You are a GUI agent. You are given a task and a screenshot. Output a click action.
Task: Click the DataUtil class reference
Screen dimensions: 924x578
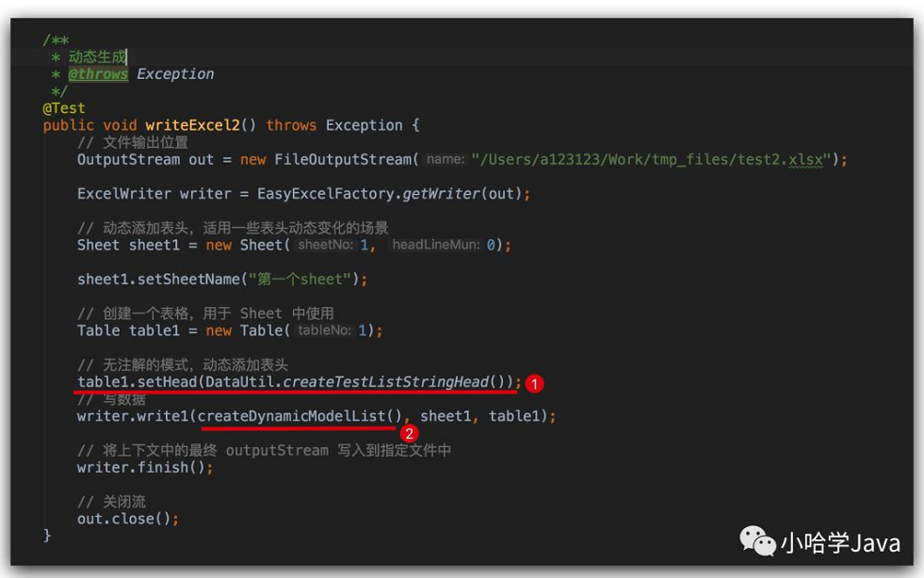point(240,382)
